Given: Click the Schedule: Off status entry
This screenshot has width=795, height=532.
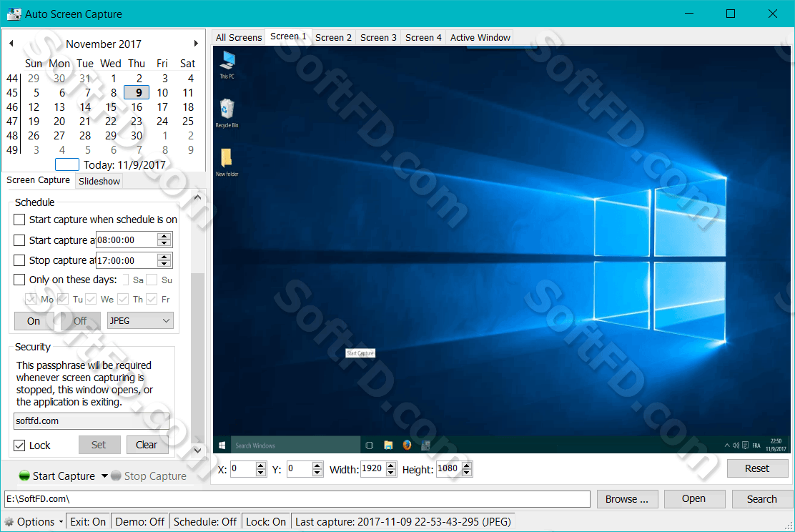Looking at the screenshot, I should coord(205,522).
